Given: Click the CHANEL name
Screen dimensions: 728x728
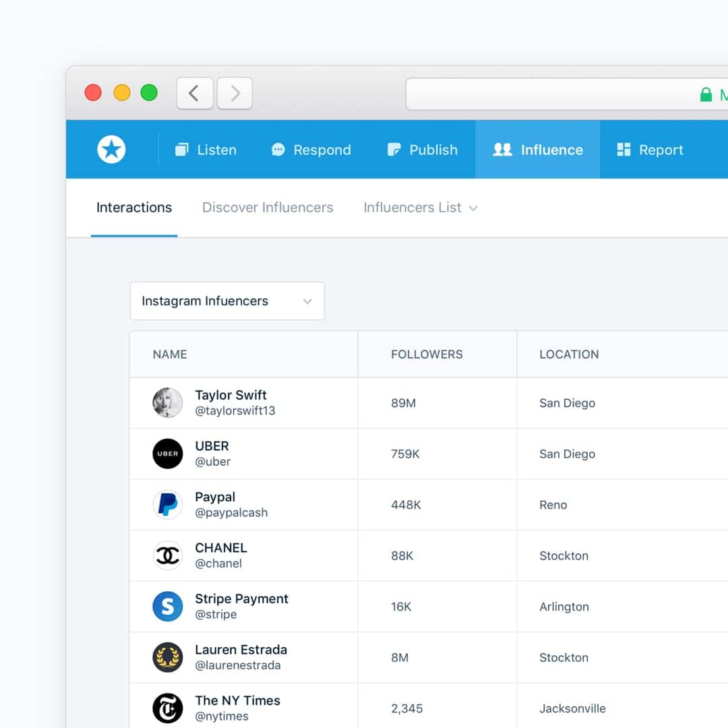Looking at the screenshot, I should click(x=221, y=548).
